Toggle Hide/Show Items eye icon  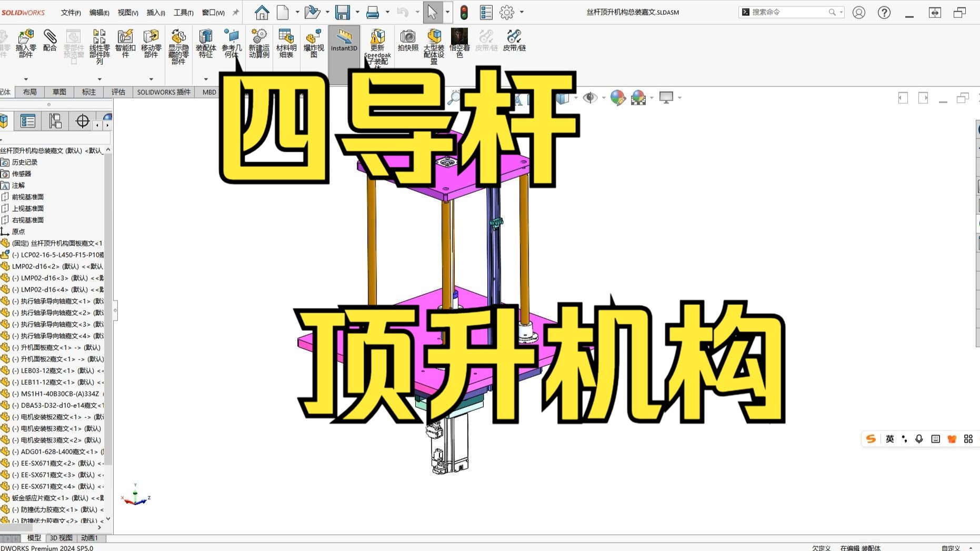click(x=590, y=97)
